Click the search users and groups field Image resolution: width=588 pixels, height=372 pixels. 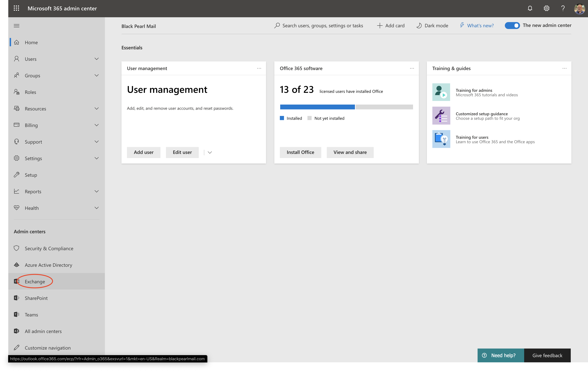click(x=322, y=26)
